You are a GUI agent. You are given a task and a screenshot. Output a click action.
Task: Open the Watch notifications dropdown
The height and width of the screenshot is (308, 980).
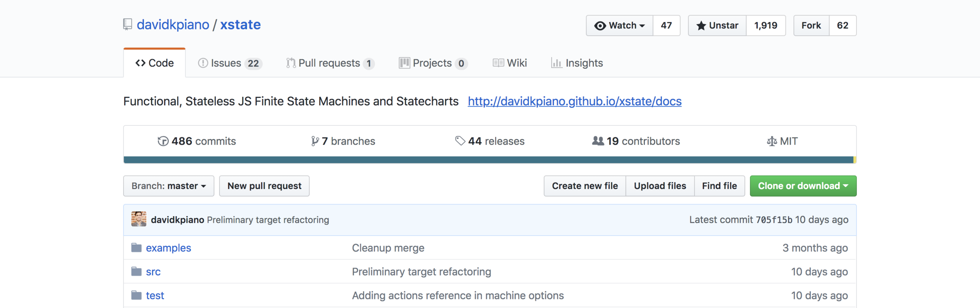(x=619, y=25)
